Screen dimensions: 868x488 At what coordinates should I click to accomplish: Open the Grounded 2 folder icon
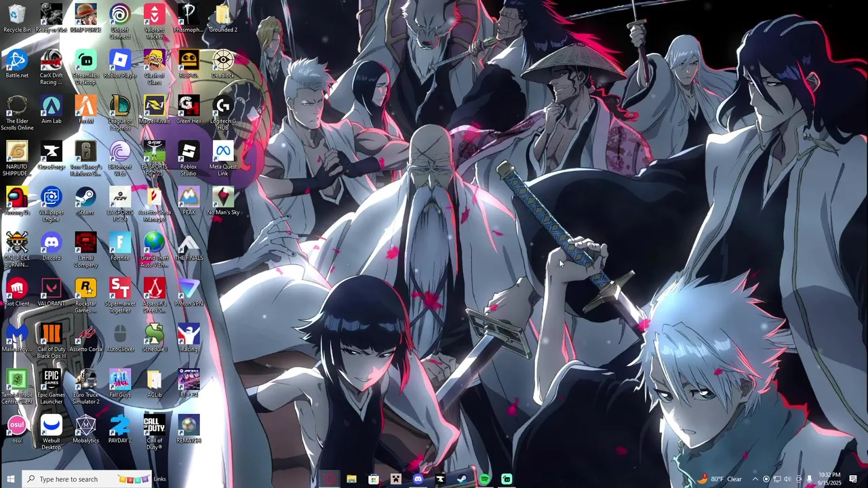point(223,19)
